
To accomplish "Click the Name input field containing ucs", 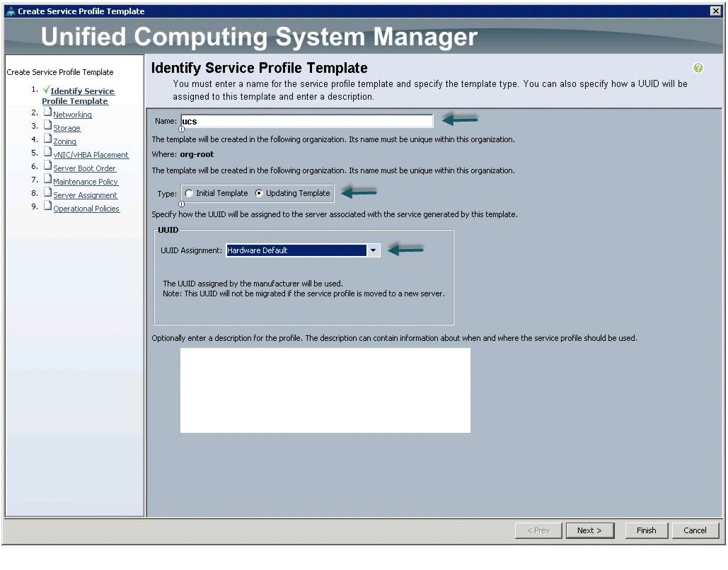I will (307, 121).
